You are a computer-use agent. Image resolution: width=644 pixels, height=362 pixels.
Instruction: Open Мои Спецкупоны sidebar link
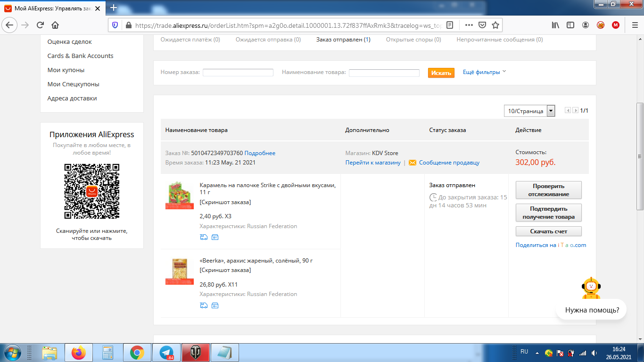pyautogui.click(x=73, y=84)
